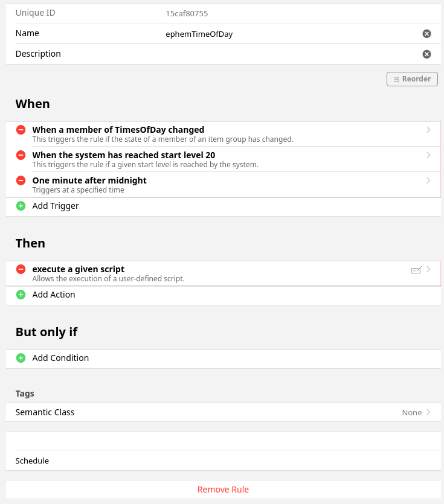
Task: Open the script editor icon on the action row
Action: pos(416,270)
